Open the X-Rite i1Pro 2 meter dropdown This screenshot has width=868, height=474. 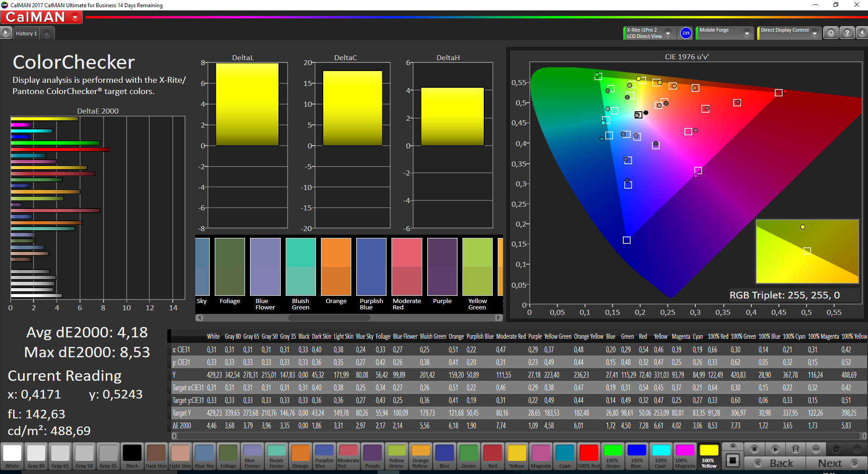click(668, 33)
